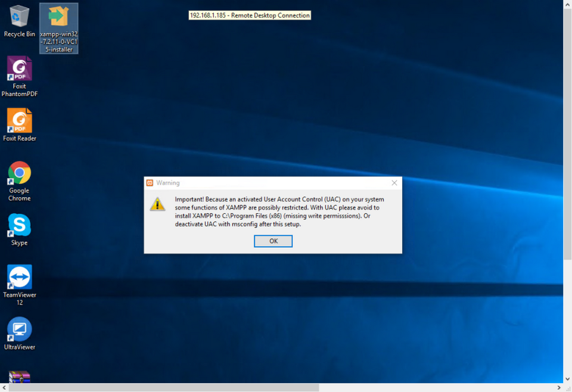Select the Google Chrome desktop shortcut
The width and height of the screenshot is (572, 392).
pos(19,182)
